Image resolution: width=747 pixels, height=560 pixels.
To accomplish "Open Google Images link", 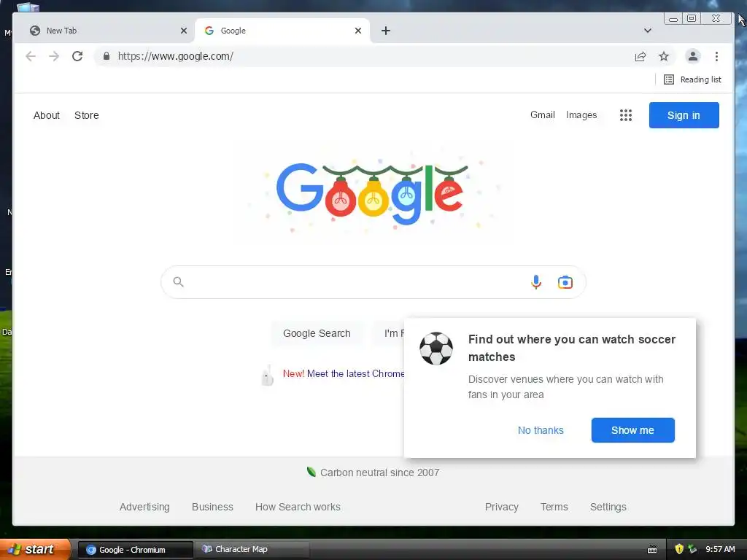I will (x=581, y=114).
